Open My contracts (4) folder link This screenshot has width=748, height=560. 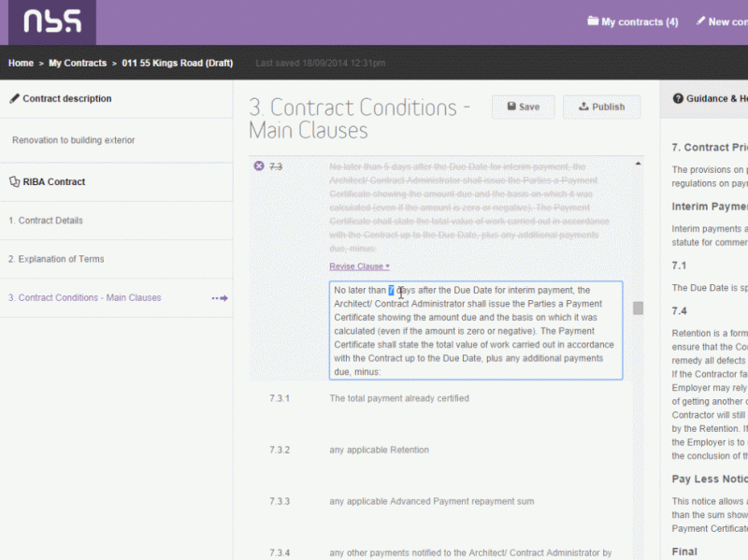(x=633, y=22)
